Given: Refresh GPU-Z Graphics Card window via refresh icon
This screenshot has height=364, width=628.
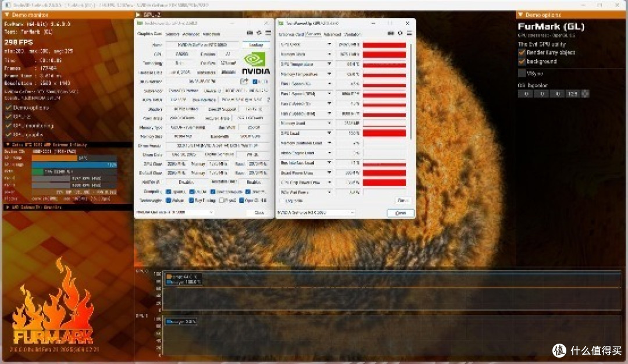Looking at the screenshot, I should click(x=259, y=33).
